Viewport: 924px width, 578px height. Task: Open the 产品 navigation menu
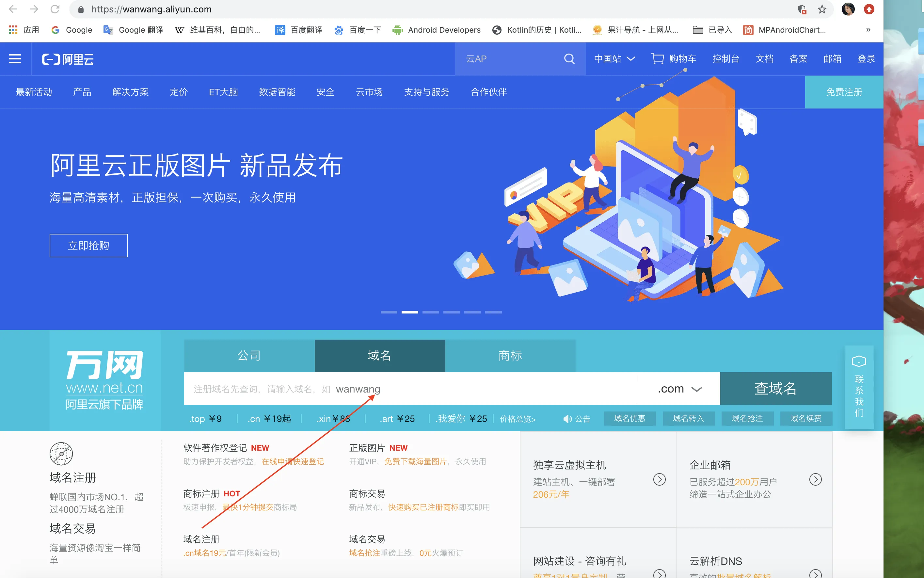tap(82, 92)
